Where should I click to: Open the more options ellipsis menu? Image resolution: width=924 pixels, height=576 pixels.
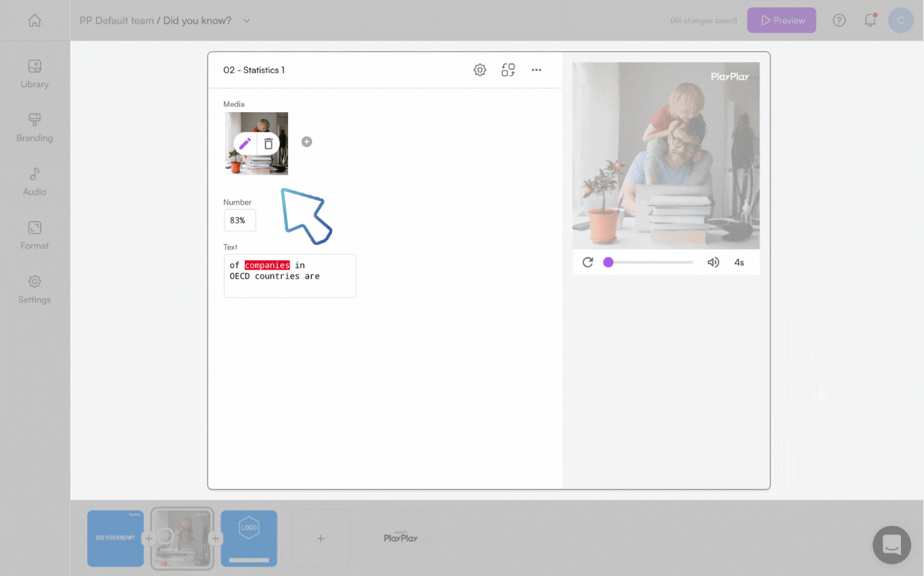pyautogui.click(x=536, y=70)
